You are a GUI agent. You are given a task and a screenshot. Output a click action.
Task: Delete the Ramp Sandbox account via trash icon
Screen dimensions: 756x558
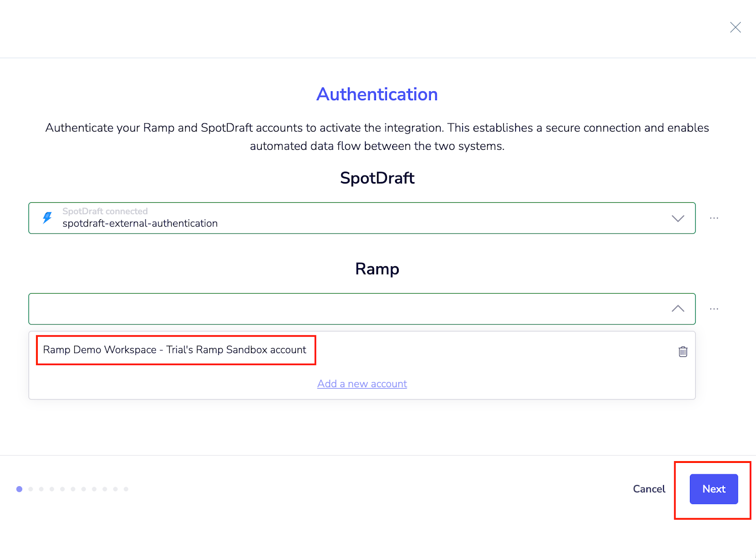pos(683,351)
